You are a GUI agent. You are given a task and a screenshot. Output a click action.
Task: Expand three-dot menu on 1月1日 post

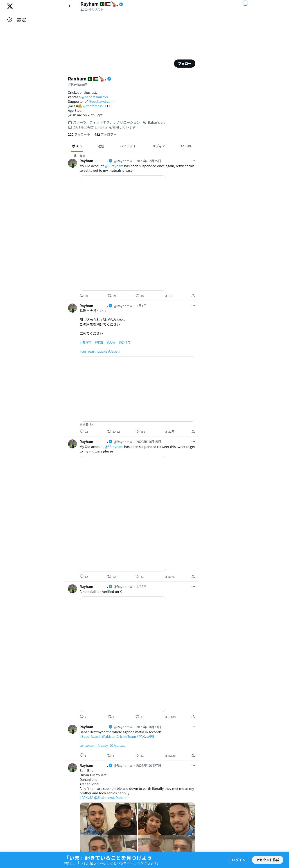[x=193, y=306]
